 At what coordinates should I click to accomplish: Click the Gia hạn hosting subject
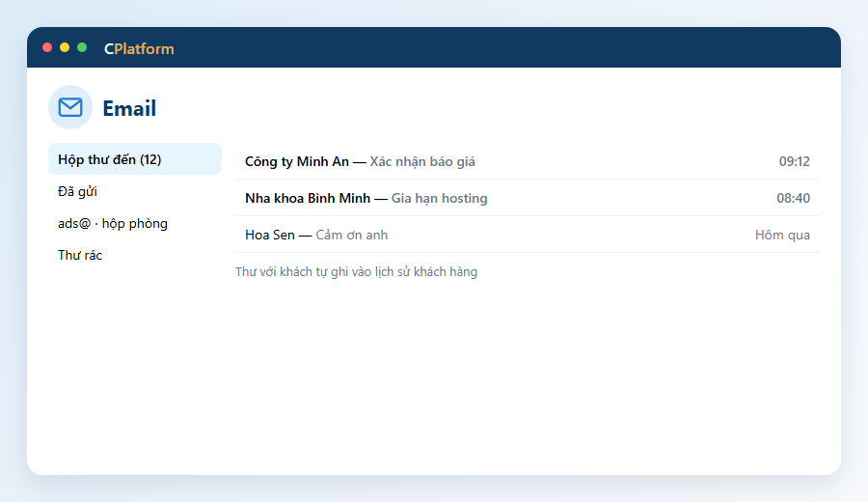tap(440, 198)
